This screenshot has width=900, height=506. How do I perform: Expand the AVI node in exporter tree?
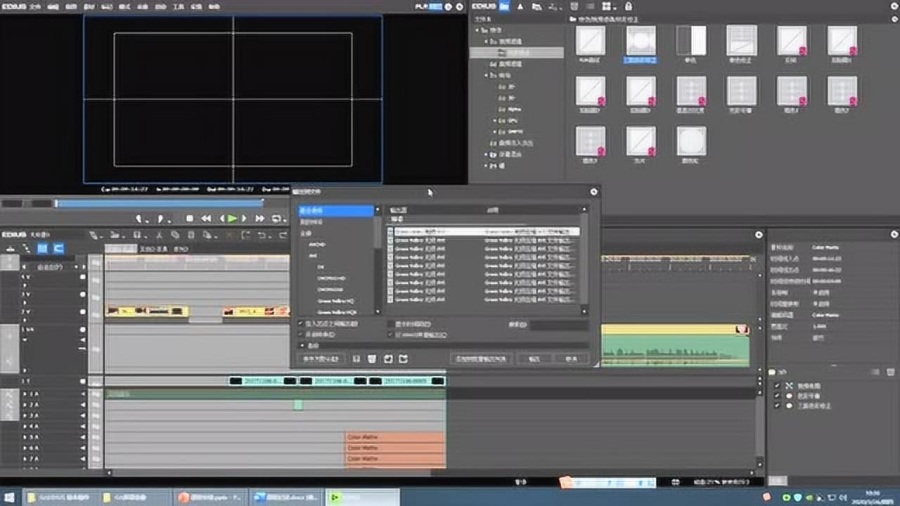click(311, 255)
